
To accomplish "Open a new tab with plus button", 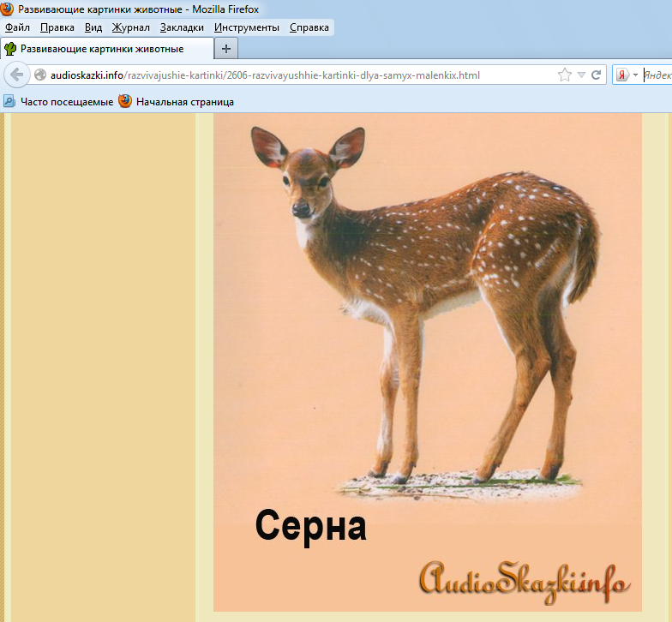I will tap(226, 49).
